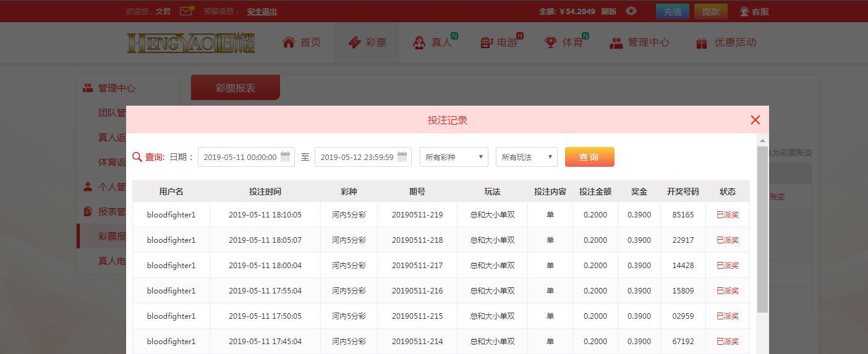Select the 彩票报表 tab
This screenshot has height=354, width=868.
point(236,88)
